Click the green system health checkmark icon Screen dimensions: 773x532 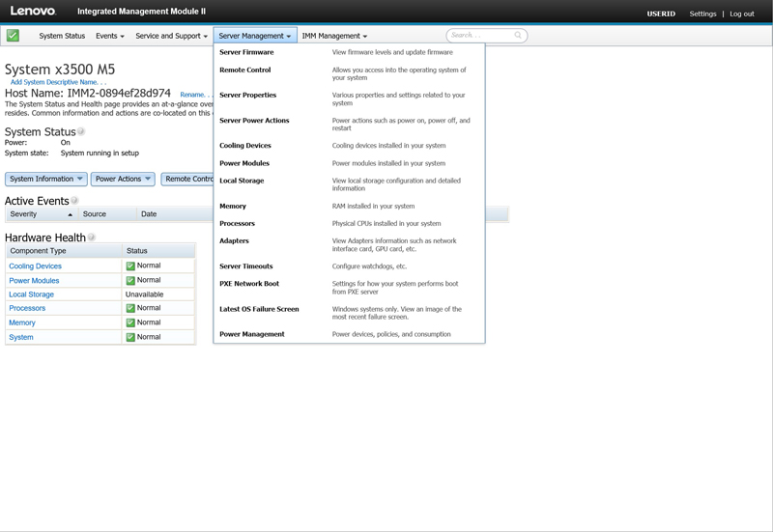[13, 36]
